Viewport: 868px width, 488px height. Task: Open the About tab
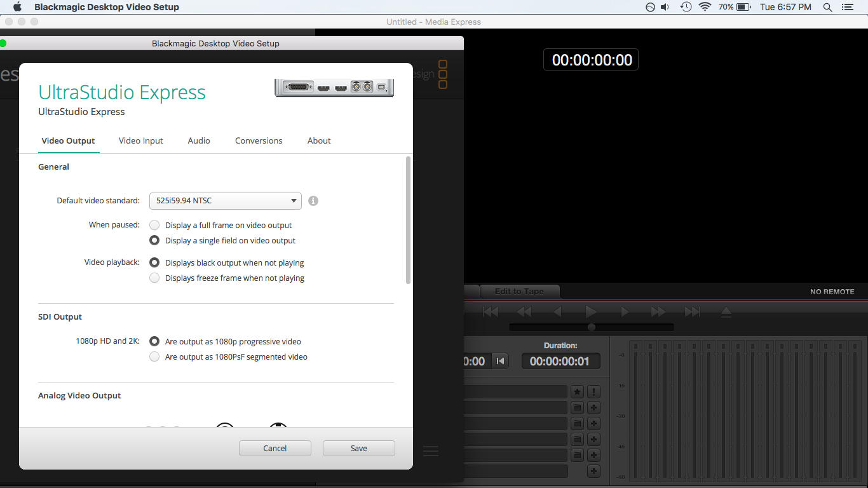tap(319, 140)
